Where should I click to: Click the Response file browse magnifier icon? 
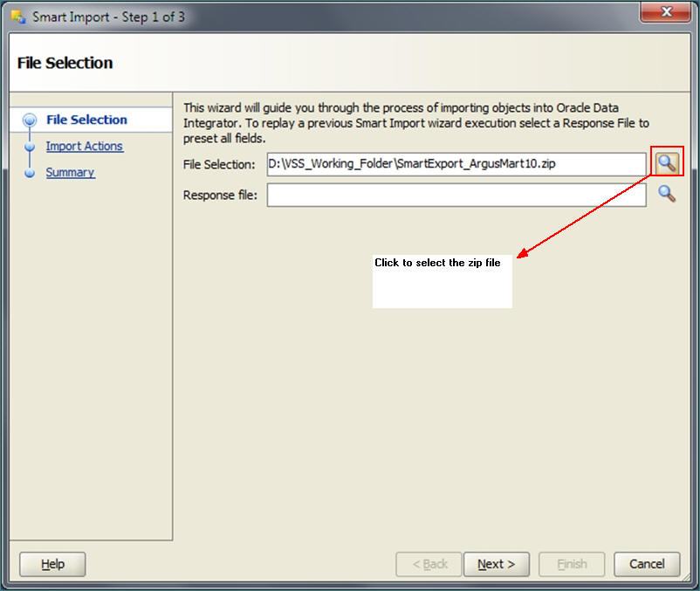coord(667,194)
